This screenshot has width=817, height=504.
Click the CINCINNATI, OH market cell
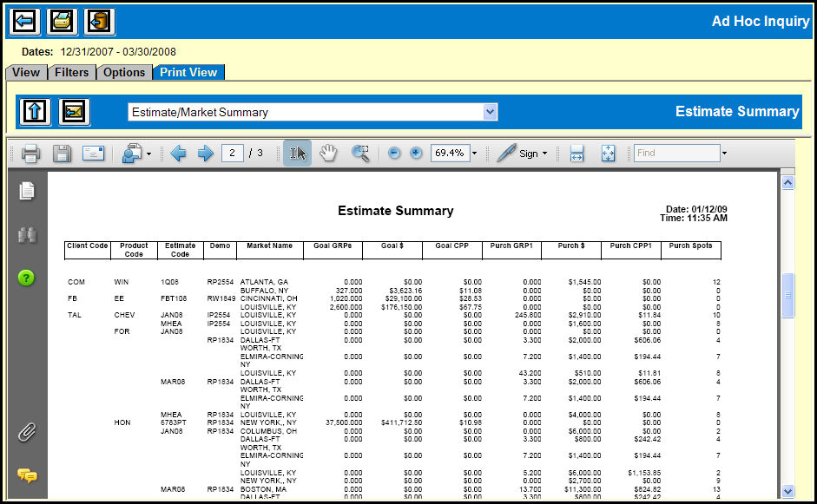pos(269,299)
